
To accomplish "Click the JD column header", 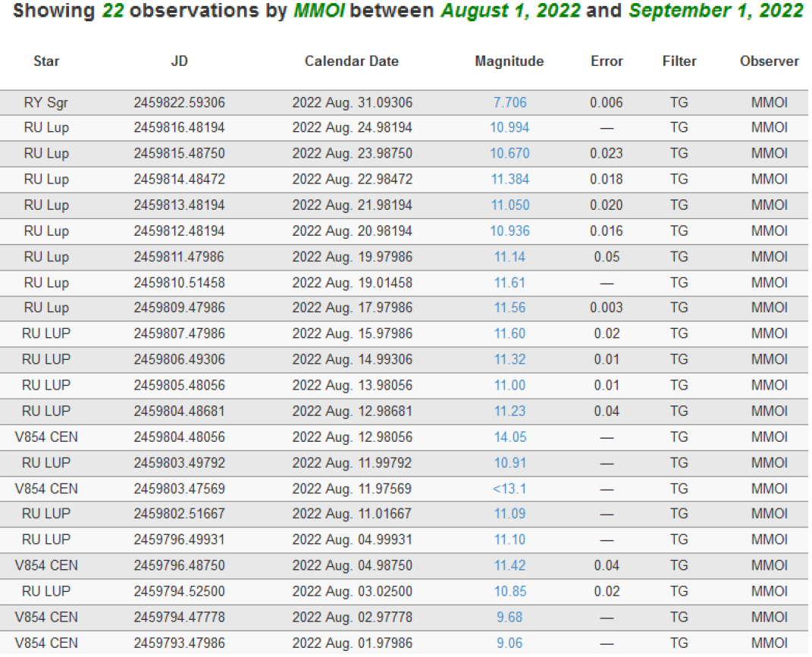I will pyautogui.click(x=179, y=61).
